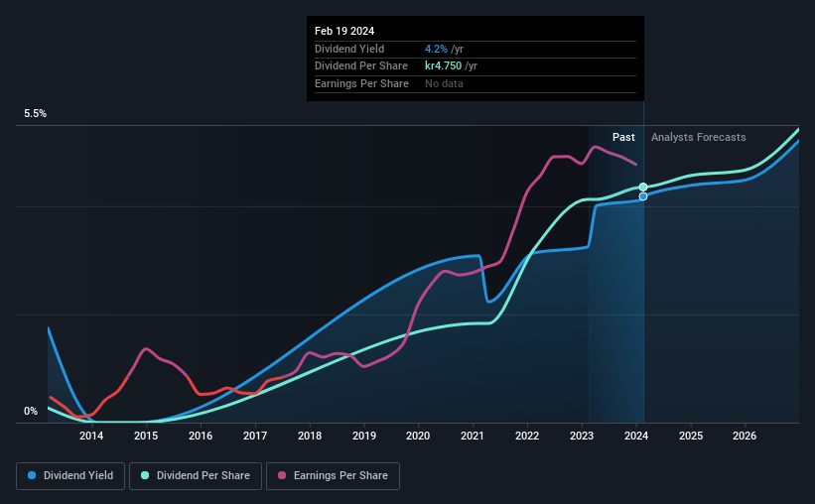The width and height of the screenshot is (815, 504).
Task: Click the blue Dividend Yield legend dot
Action: [x=32, y=475]
